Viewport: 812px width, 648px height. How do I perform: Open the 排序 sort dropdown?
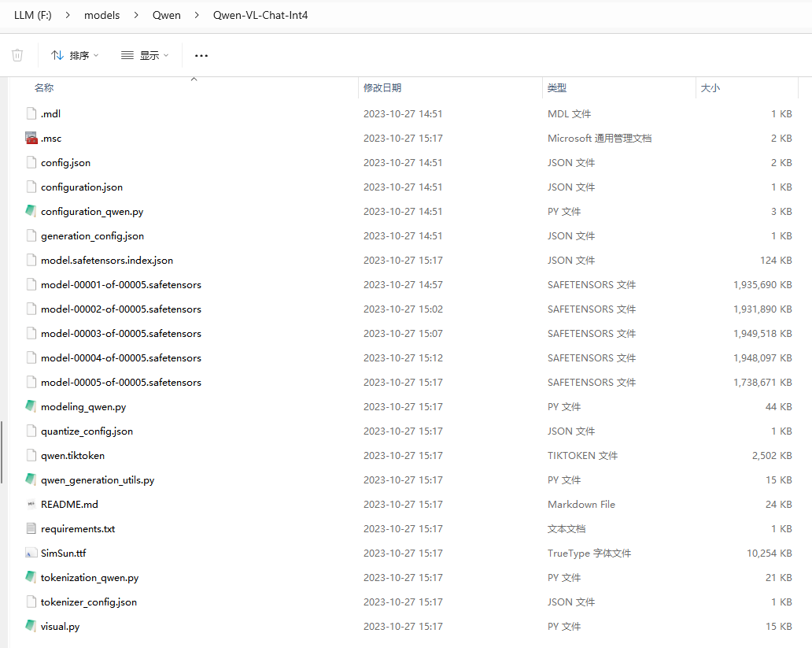coord(74,55)
